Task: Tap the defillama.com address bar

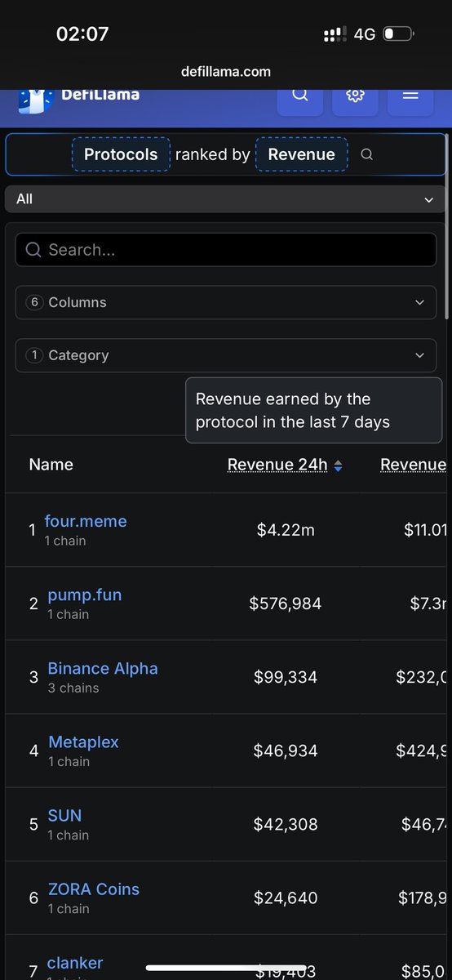Action: coord(226,72)
